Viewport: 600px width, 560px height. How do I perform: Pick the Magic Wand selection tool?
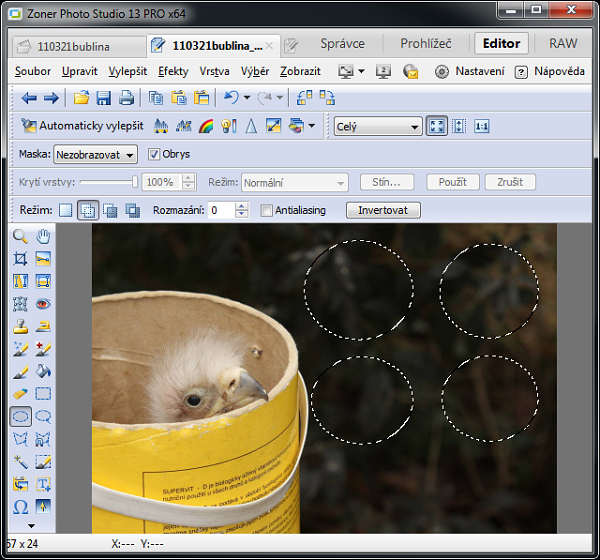point(20,462)
